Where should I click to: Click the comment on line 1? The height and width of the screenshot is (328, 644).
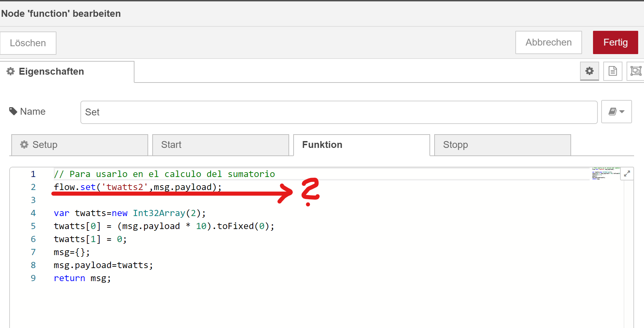click(164, 174)
